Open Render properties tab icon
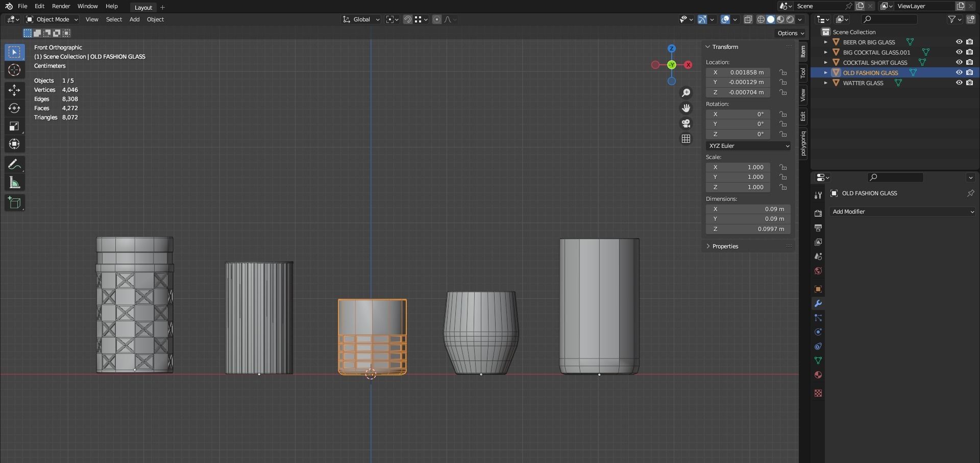 [818, 213]
